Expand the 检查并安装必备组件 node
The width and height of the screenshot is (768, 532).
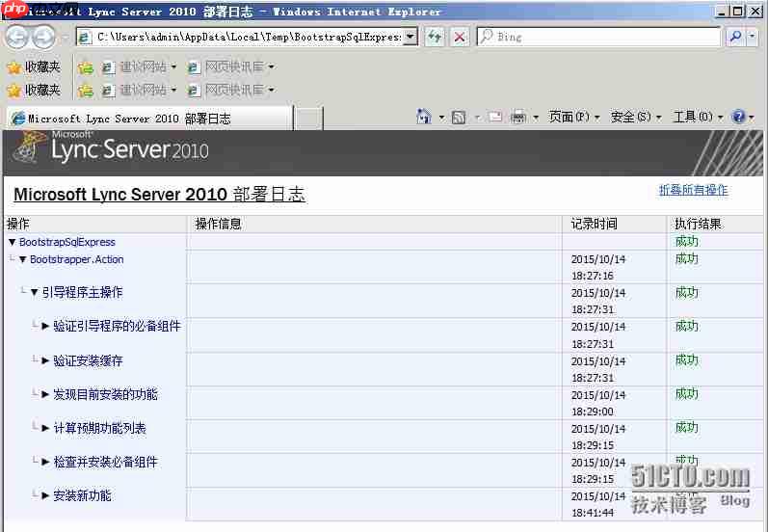pos(45,462)
